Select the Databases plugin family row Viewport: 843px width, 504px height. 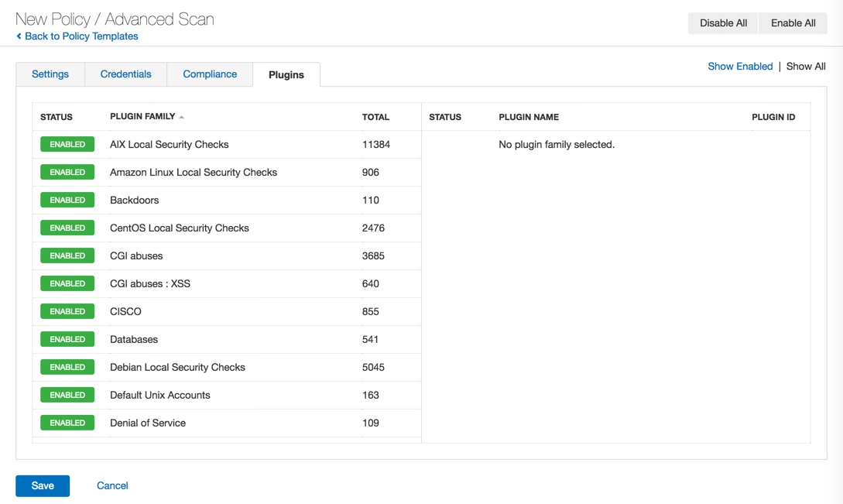pyautogui.click(x=134, y=340)
